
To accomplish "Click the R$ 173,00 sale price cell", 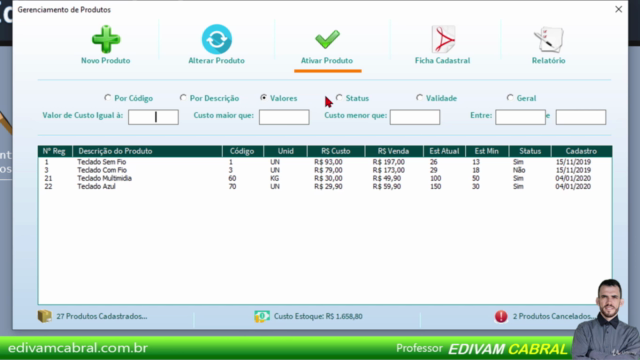I will pos(389,170).
